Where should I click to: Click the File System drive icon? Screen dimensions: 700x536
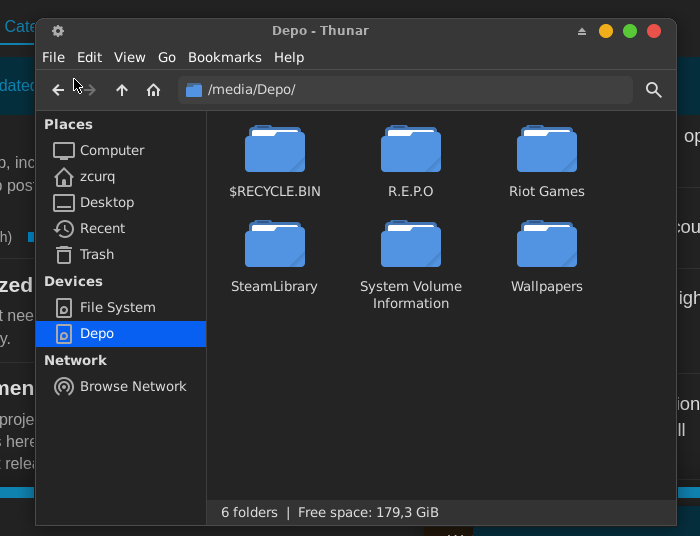tap(64, 307)
